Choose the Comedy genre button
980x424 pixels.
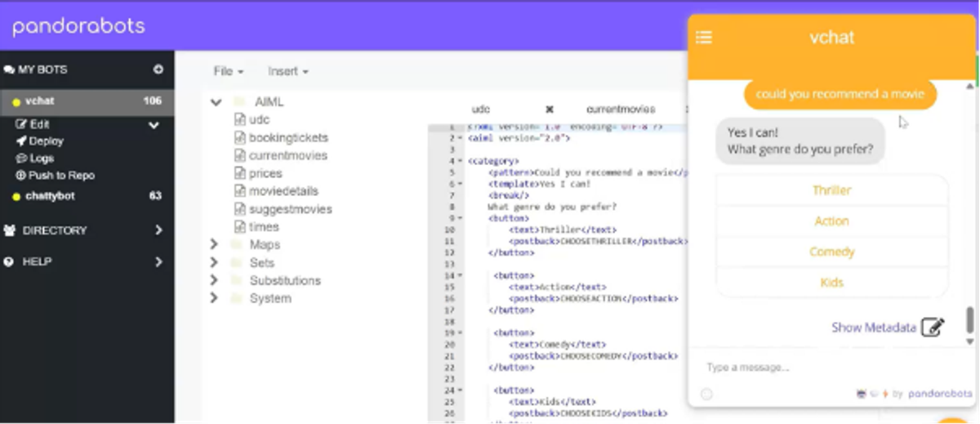(x=831, y=252)
